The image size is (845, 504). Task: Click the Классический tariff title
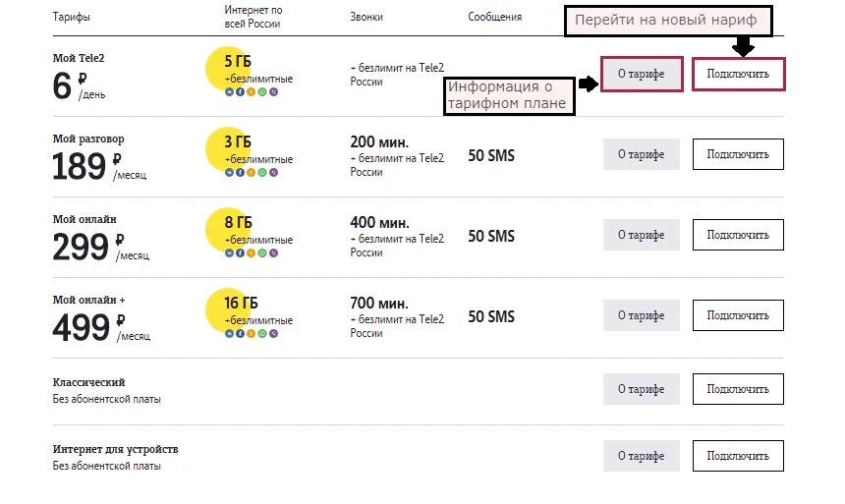point(88,382)
